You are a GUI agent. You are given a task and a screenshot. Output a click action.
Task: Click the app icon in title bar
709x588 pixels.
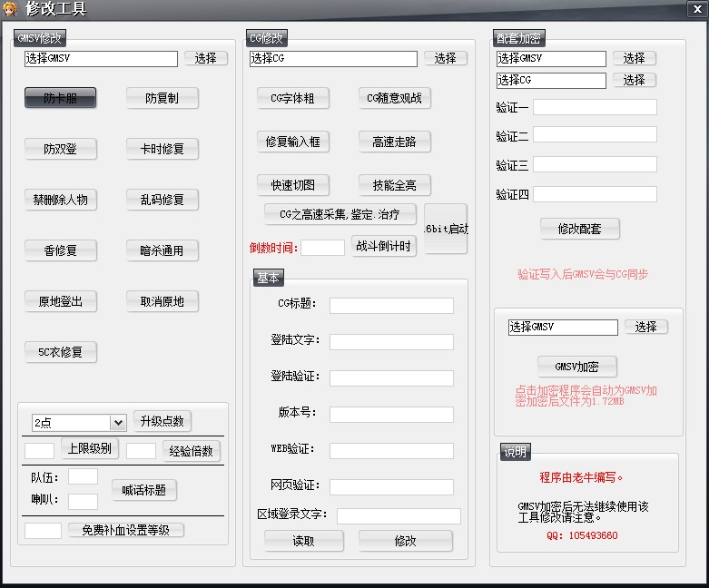point(11,9)
